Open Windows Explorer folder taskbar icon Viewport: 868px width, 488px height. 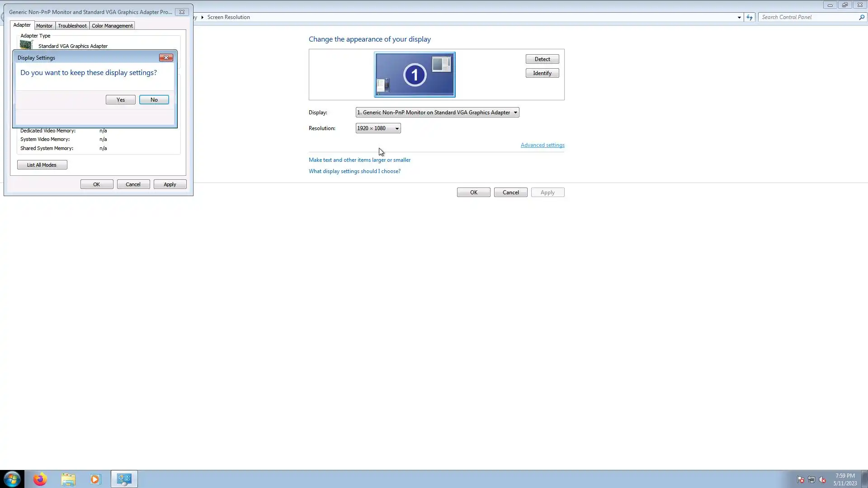(x=68, y=479)
